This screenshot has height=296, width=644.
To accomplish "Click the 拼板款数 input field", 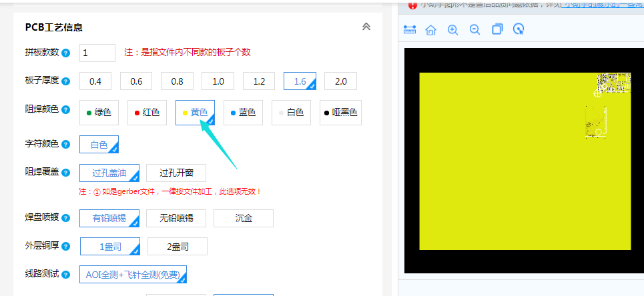I will [97, 53].
